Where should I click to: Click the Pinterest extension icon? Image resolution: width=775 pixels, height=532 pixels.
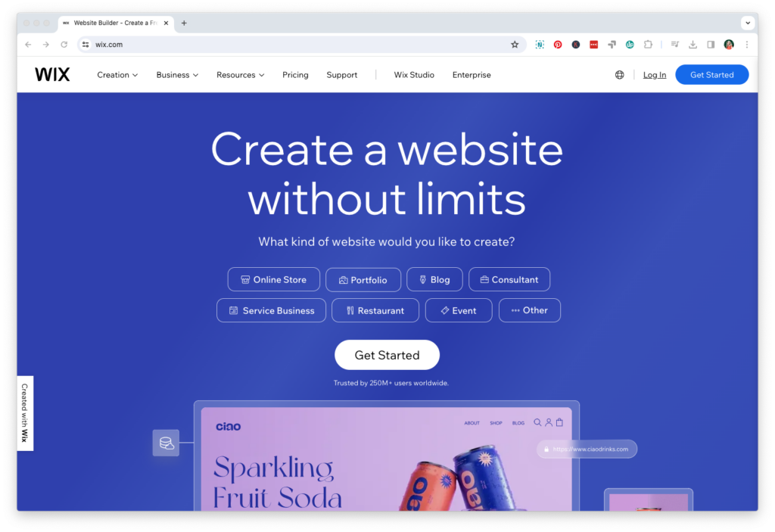(x=558, y=45)
